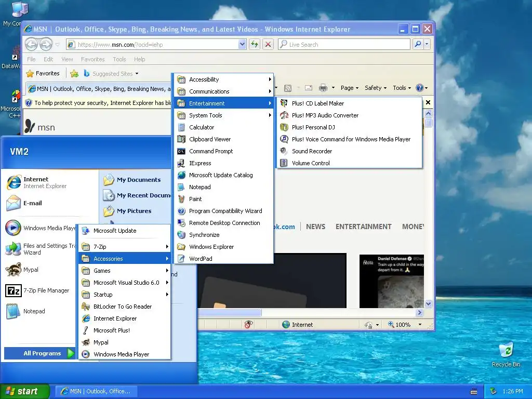The width and height of the screenshot is (532, 399).
Task: Open My Documents from Start menu
Action: point(132,180)
